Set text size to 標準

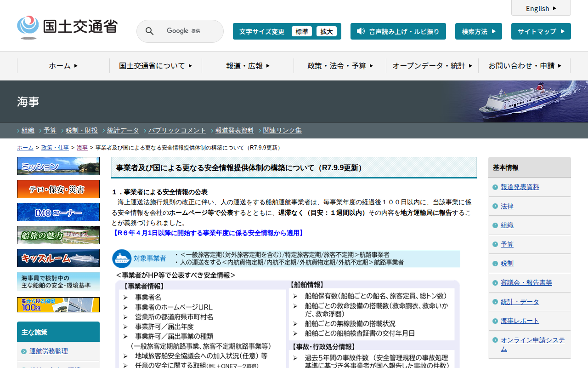[302, 31]
